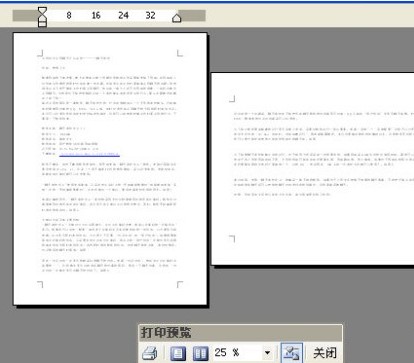414x363 pixels.
Task: Click the print icon in preview toolbar
Action: [150, 353]
